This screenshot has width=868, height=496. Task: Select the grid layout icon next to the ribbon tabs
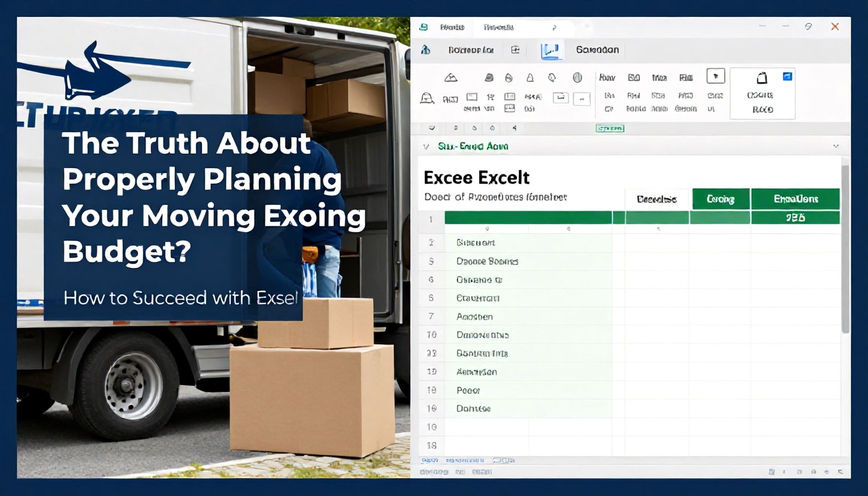coord(515,50)
